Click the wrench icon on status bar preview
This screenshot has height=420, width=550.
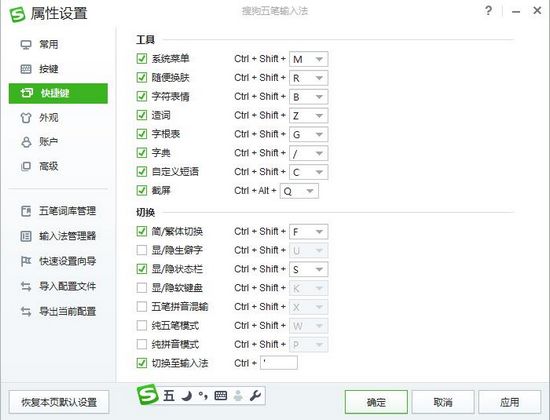point(255,396)
